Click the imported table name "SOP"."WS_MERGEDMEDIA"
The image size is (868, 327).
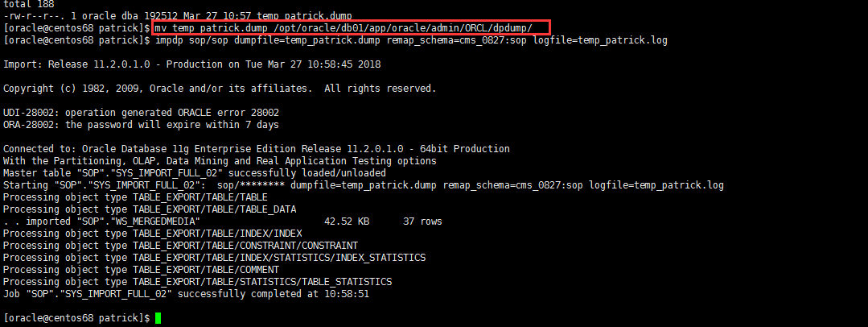point(138,221)
